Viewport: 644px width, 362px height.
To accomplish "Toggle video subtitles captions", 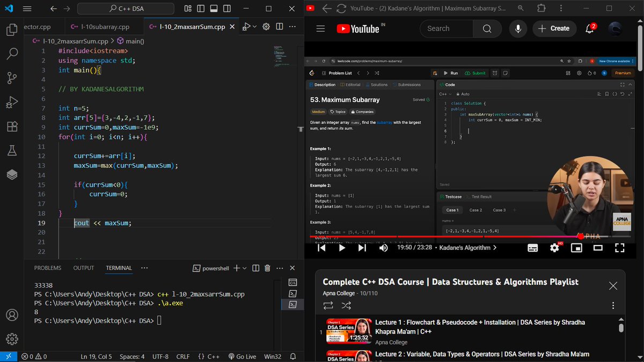I will click(533, 248).
